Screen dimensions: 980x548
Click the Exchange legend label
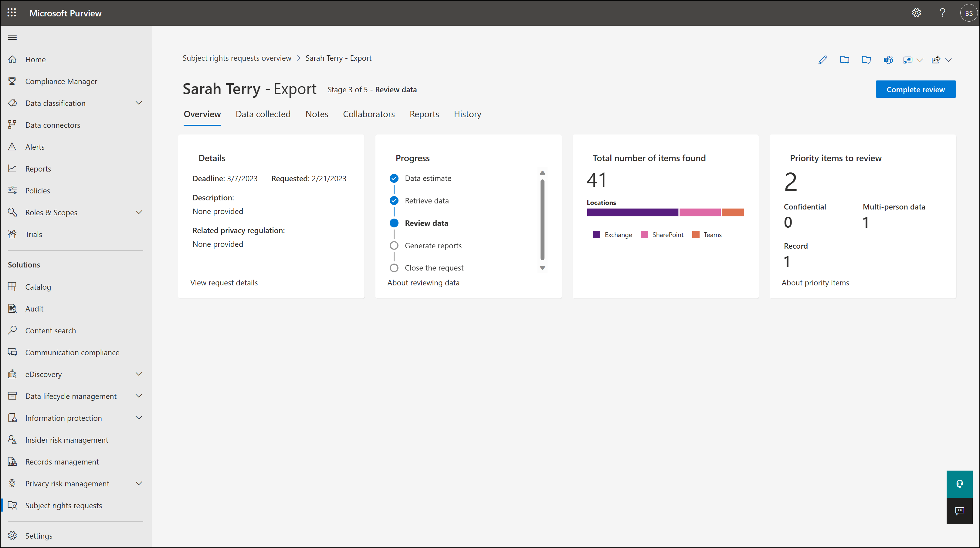coord(618,235)
